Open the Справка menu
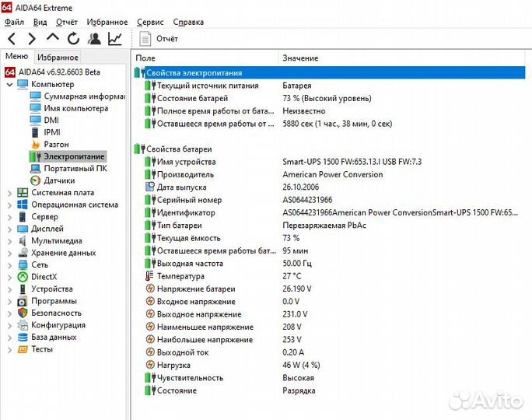 tap(188, 22)
